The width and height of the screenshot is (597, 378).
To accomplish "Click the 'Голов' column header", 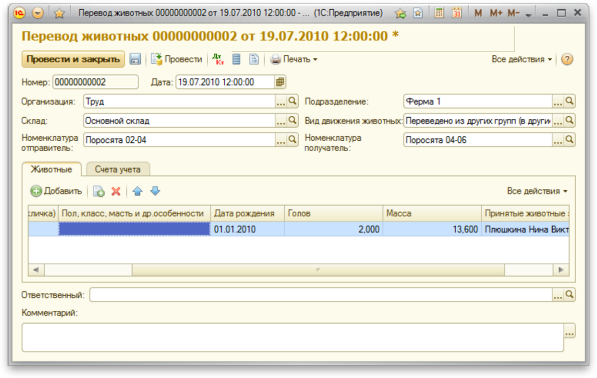I will pyautogui.click(x=334, y=214).
